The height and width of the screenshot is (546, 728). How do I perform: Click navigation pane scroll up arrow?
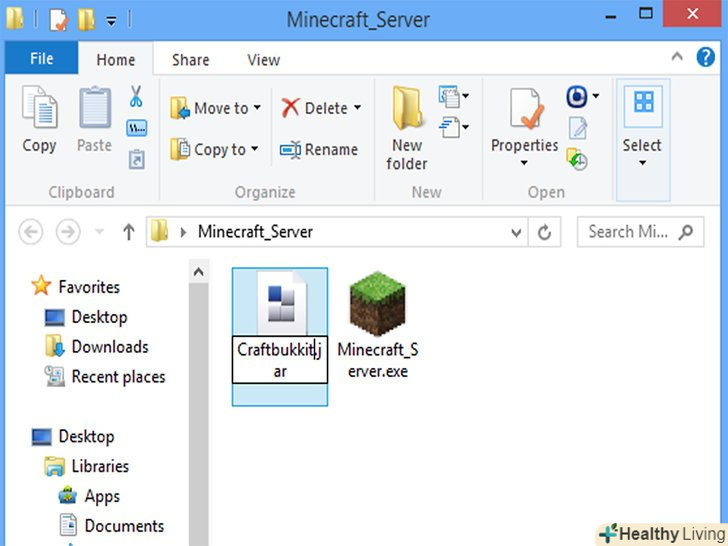tap(199, 272)
